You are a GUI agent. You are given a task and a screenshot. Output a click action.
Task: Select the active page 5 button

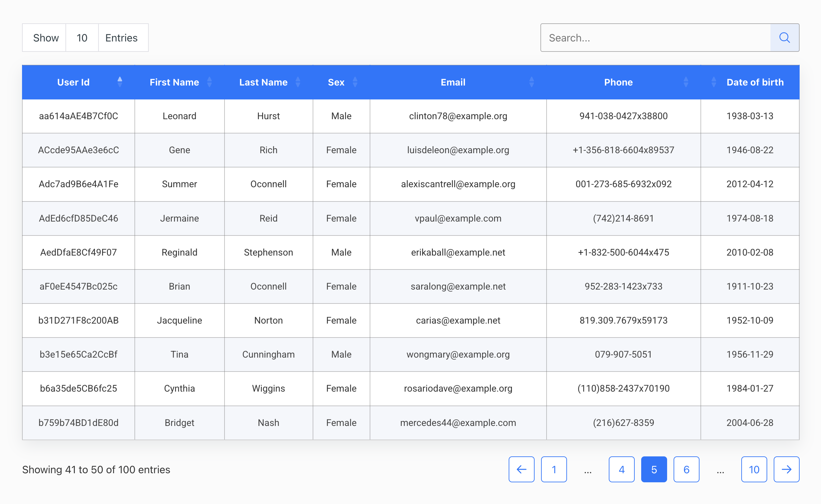coord(654,469)
